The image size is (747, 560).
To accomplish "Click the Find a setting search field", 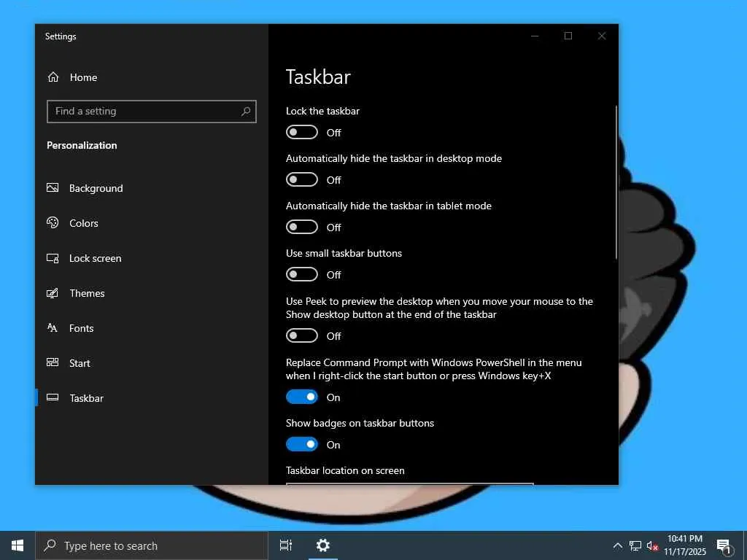I will (x=152, y=112).
